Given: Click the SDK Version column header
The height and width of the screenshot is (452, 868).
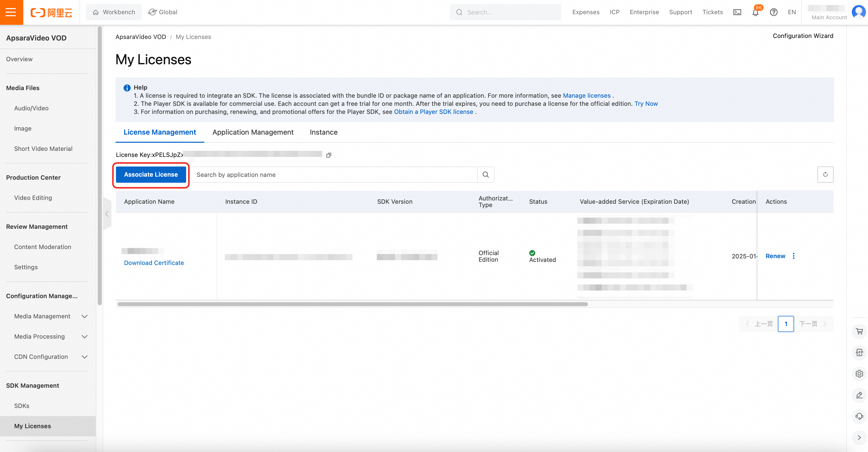Looking at the screenshot, I should 394,202.
